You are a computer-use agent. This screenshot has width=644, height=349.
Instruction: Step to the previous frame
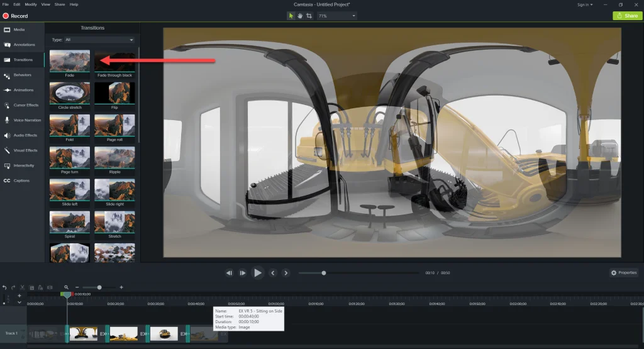[x=229, y=273]
